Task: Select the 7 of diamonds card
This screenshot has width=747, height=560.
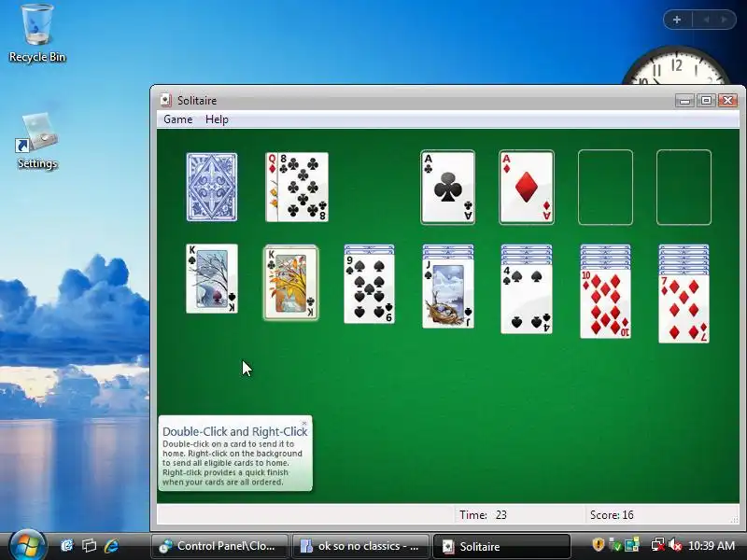Action: [684, 309]
